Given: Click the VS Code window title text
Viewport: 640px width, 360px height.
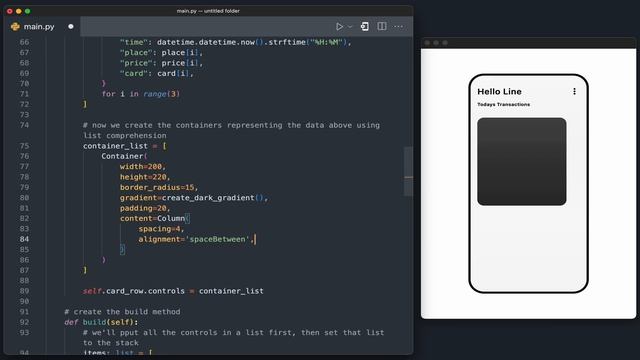Looking at the screenshot, I should coord(208,11).
